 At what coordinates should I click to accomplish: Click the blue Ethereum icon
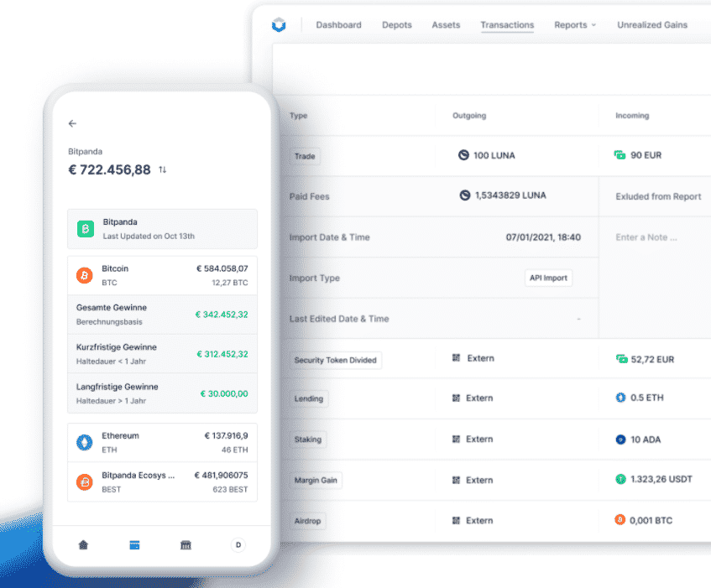[84, 442]
